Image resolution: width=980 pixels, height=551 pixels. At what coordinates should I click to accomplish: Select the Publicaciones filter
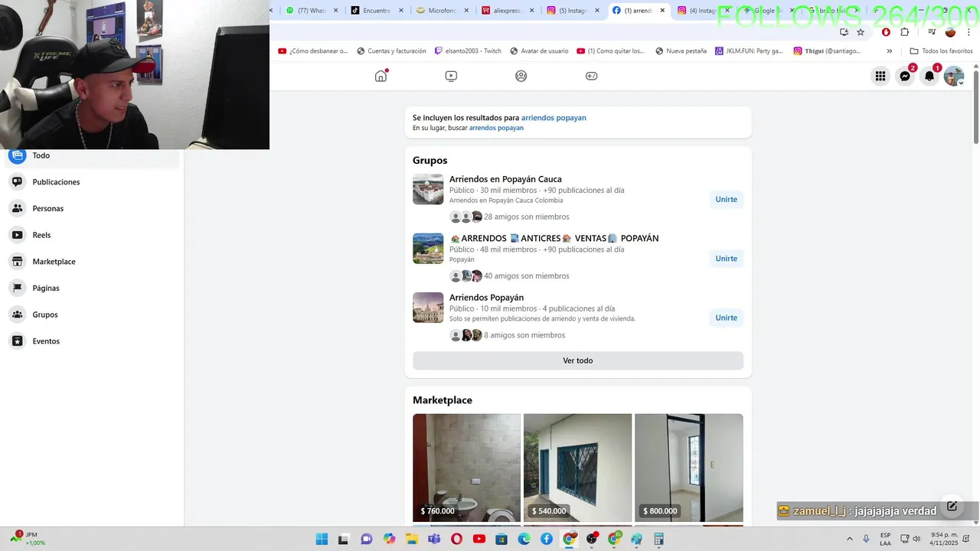pos(93,182)
